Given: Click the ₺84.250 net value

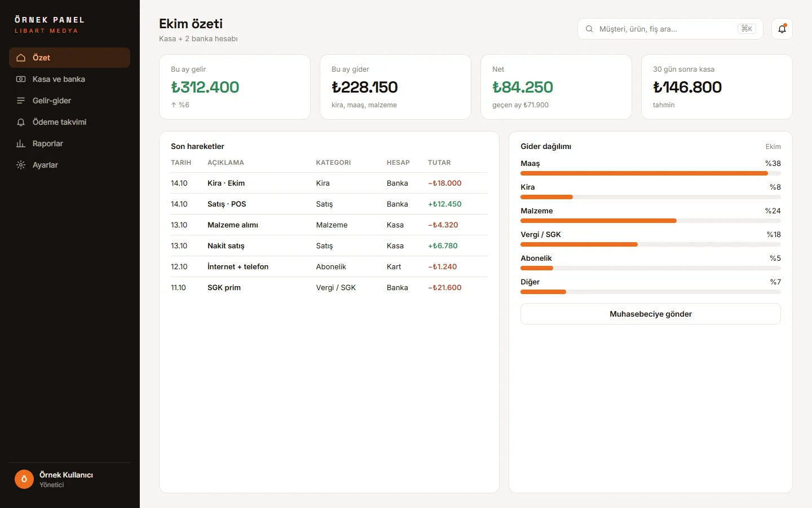Looking at the screenshot, I should point(523,87).
